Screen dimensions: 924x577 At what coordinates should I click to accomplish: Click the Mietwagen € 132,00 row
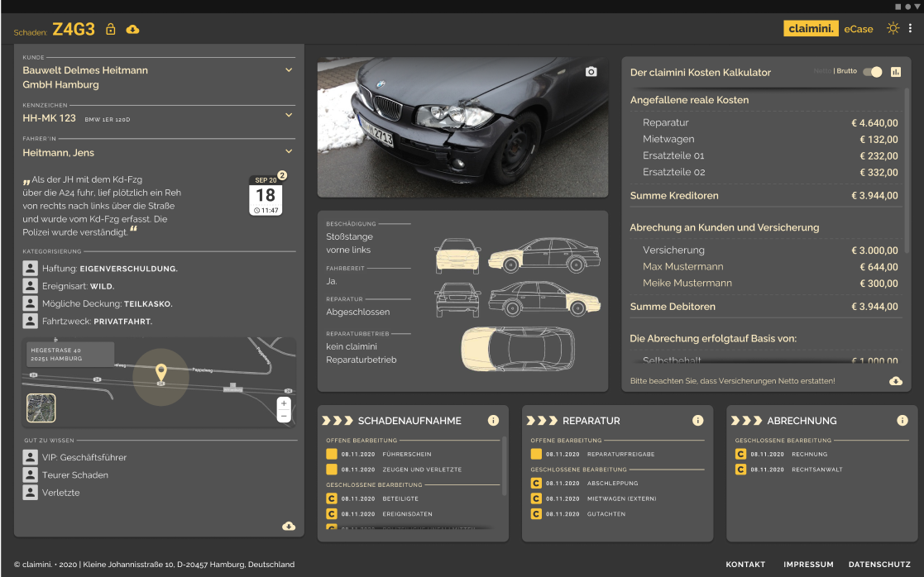click(769, 139)
